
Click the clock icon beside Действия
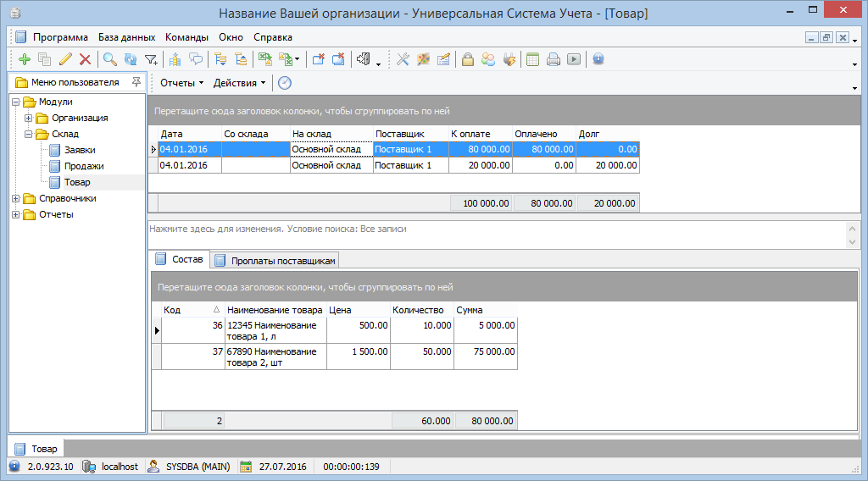(x=285, y=83)
